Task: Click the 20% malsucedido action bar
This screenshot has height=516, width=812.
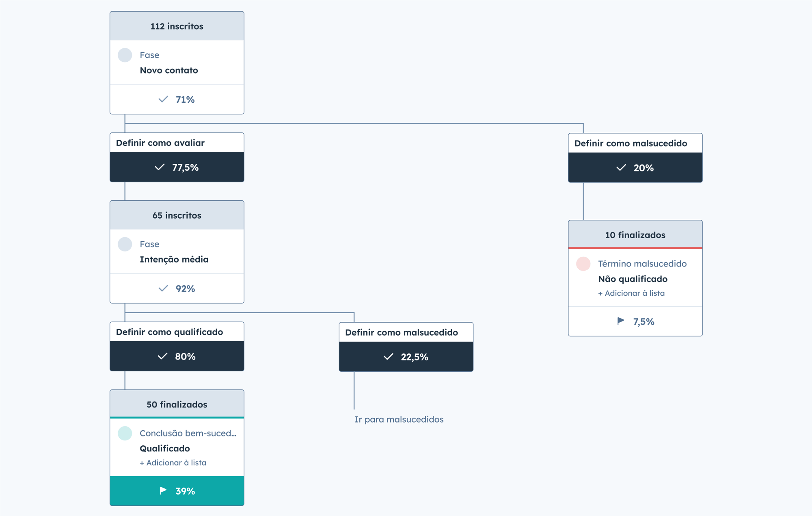Action: pos(635,168)
